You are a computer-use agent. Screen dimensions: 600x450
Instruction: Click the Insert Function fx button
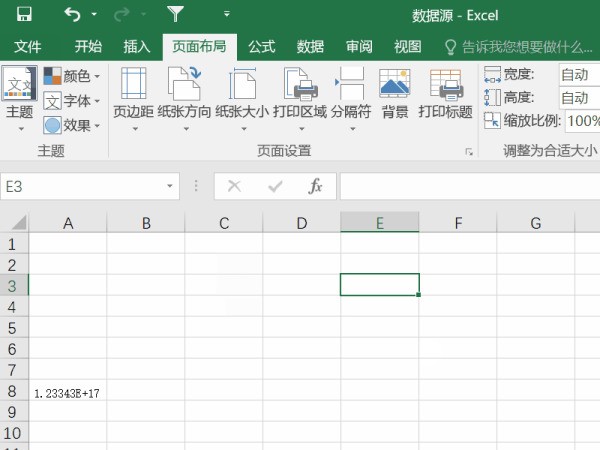pyautogui.click(x=315, y=186)
